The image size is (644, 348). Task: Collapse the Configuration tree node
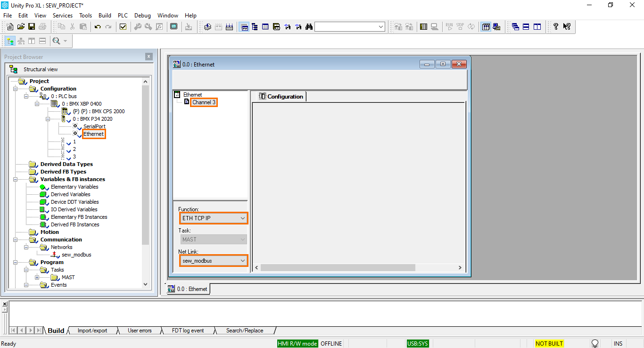(15, 89)
